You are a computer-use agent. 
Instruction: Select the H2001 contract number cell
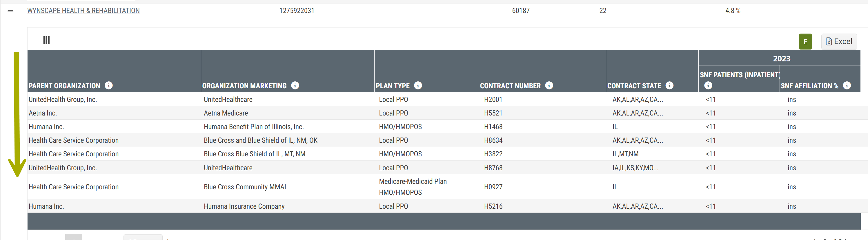click(x=493, y=100)
